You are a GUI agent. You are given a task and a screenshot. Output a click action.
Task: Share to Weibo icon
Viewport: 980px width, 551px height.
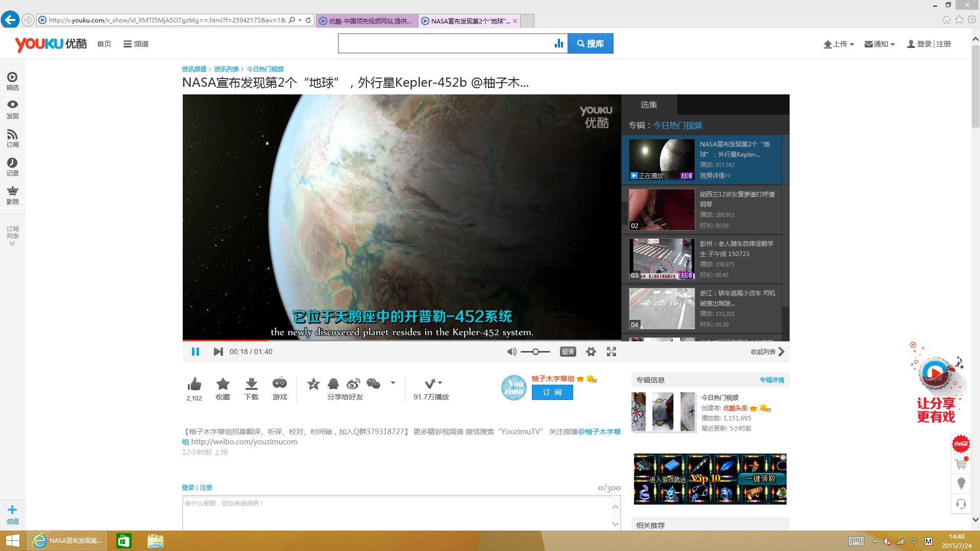tap(353, 384)
